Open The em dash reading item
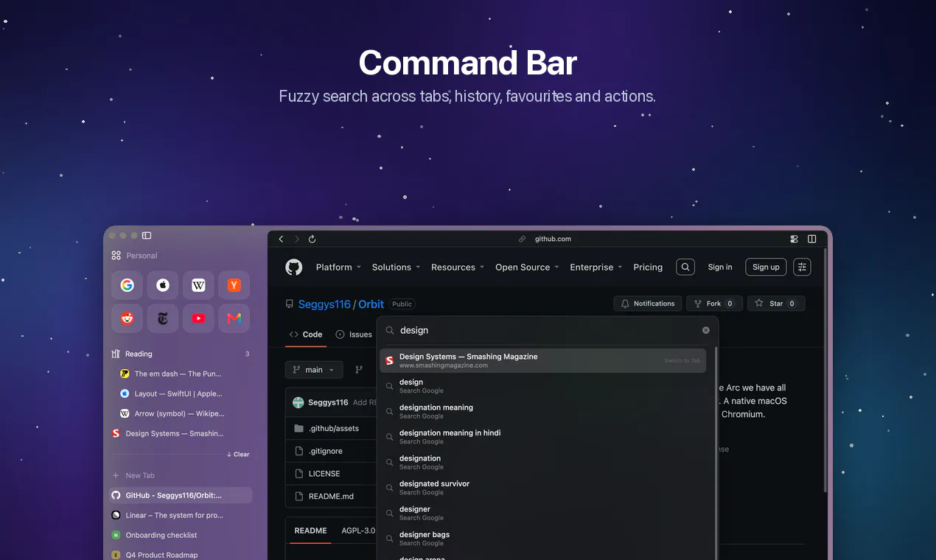The width and height of the screenshot is (936, 560). 184,374
